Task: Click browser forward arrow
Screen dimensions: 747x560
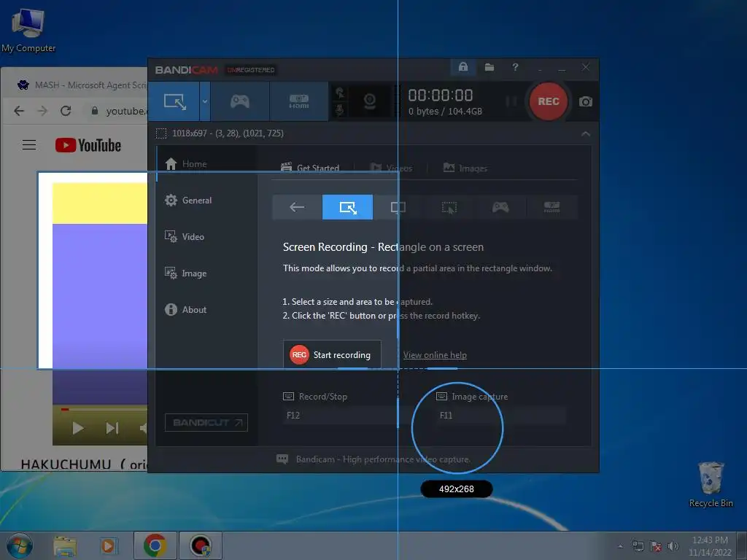Action: pyautogui.click(x=42, y=111)
